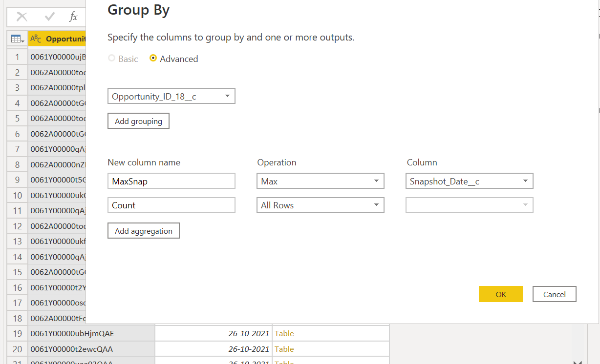
Task: Click the Add aggregation button
Action: click(x=144, y=231)
